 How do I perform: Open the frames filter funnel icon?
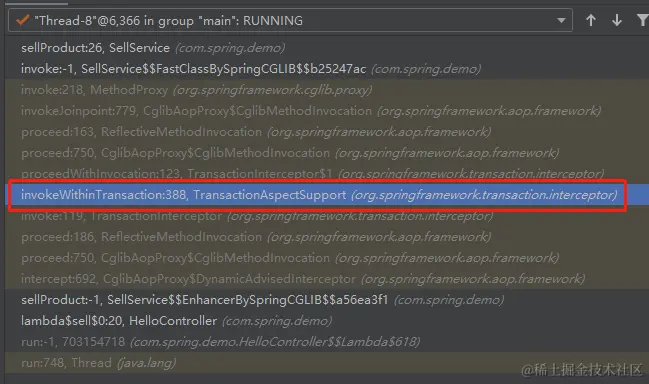click(643, 20)
